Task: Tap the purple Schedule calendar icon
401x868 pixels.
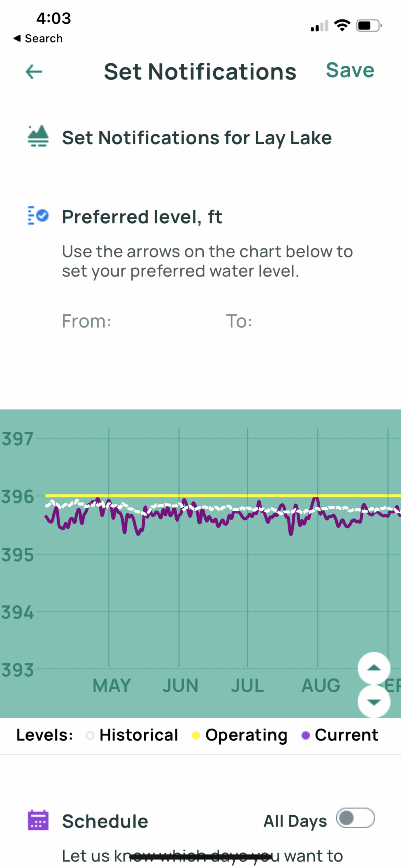Action: 38,821
